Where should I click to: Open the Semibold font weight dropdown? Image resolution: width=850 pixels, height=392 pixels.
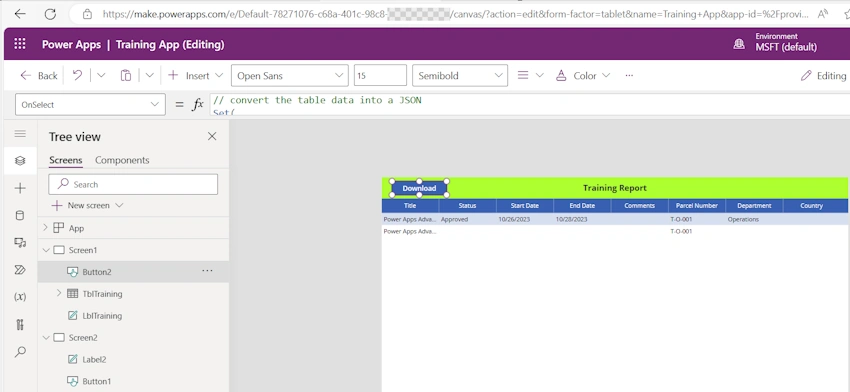click(x=460, y=76)
